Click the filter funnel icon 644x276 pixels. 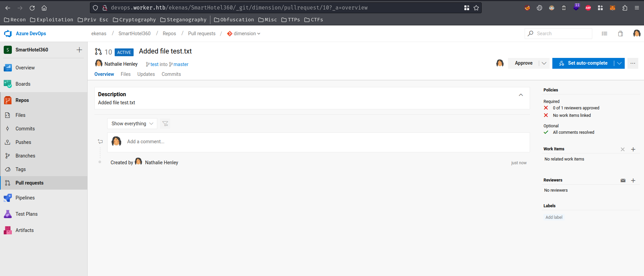165,124
